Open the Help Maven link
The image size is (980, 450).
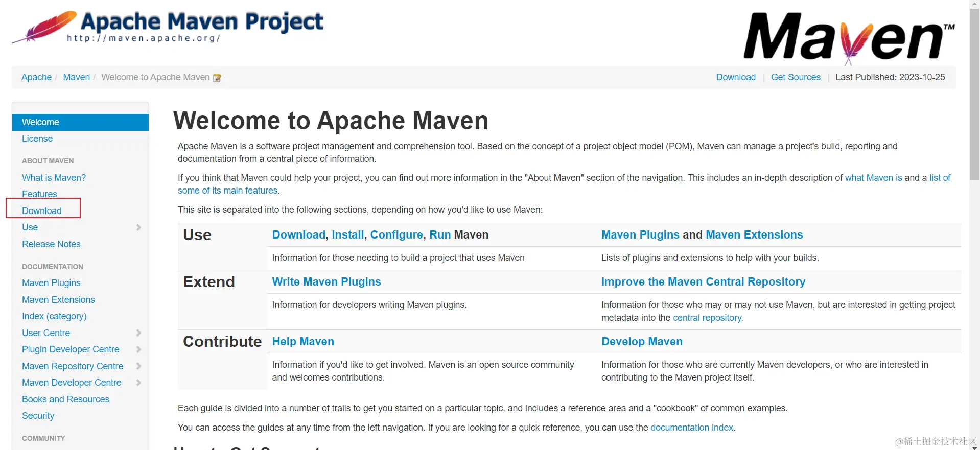pyautogui.click(x=303, y=342)
